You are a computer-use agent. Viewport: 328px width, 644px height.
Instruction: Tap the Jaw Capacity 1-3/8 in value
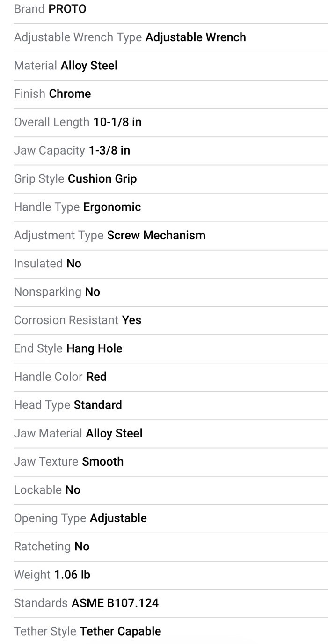pyautogui.click(x=109, y=150)
